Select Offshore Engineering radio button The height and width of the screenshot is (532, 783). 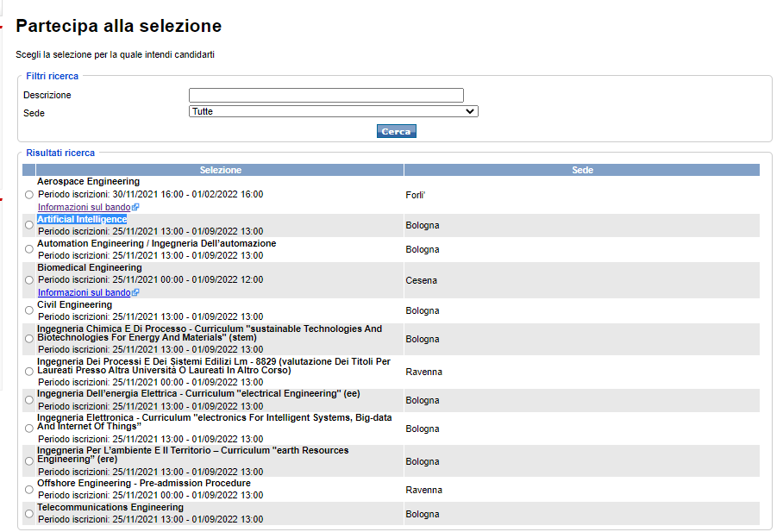tap(29, 490)
